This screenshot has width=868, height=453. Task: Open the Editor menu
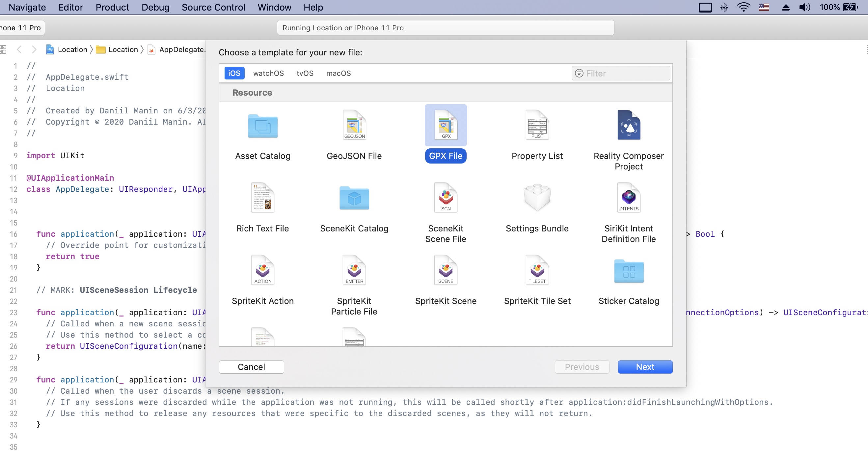tap(70, 8)
